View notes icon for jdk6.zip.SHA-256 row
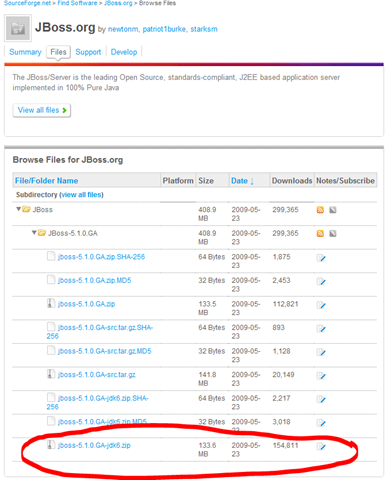The image size is (391, 480). 321,399
